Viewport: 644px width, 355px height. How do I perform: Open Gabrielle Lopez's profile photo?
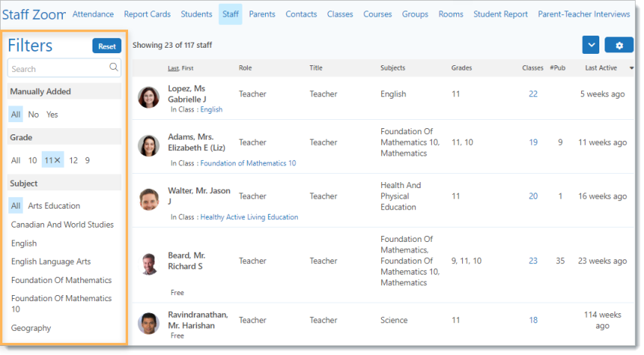coord(148,97)
